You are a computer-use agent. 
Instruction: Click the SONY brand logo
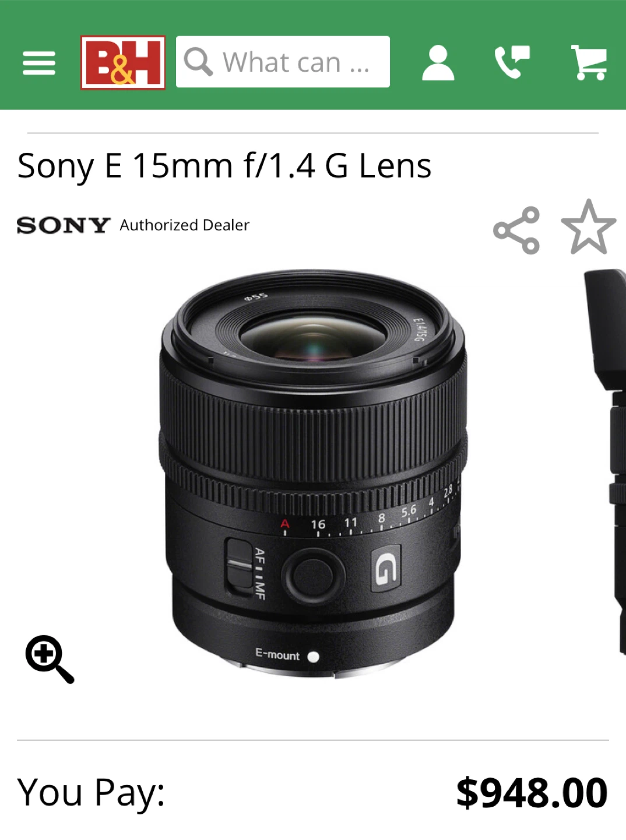64,225
